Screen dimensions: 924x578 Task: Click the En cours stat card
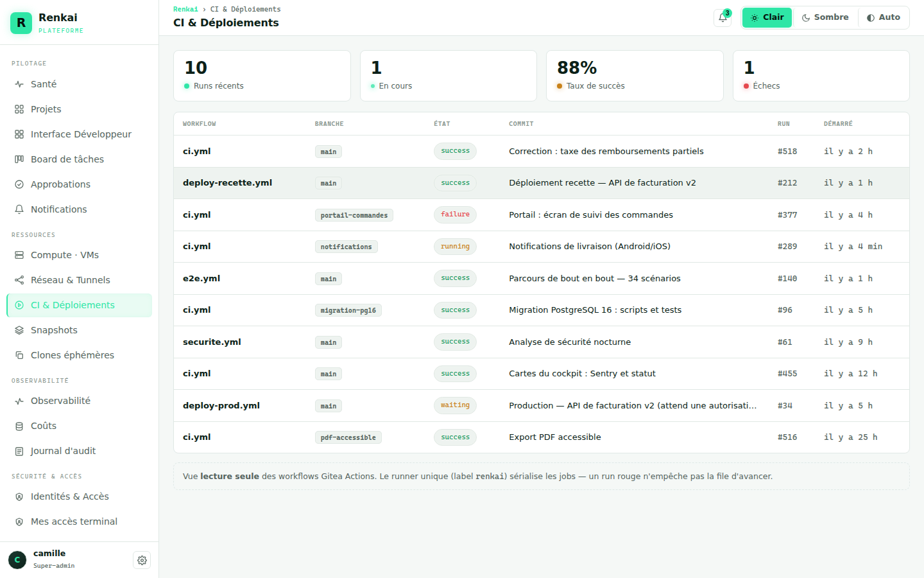(x=449, y=76)
